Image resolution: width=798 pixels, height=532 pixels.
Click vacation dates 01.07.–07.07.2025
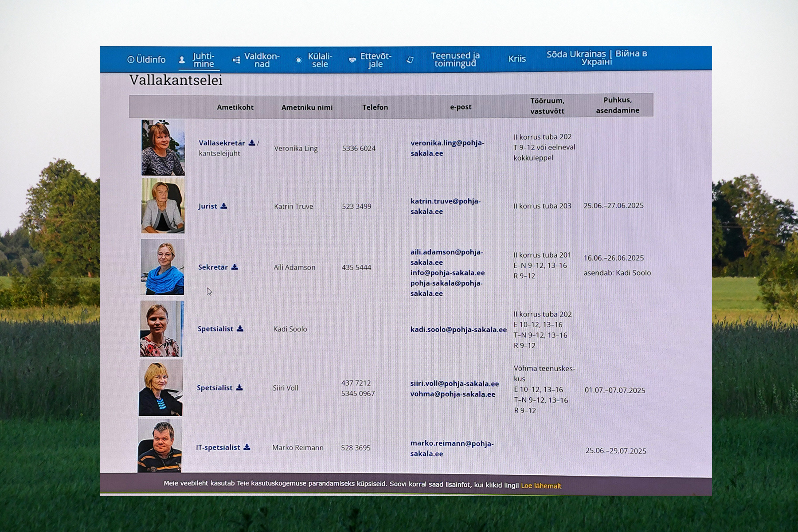coord(615,391)
